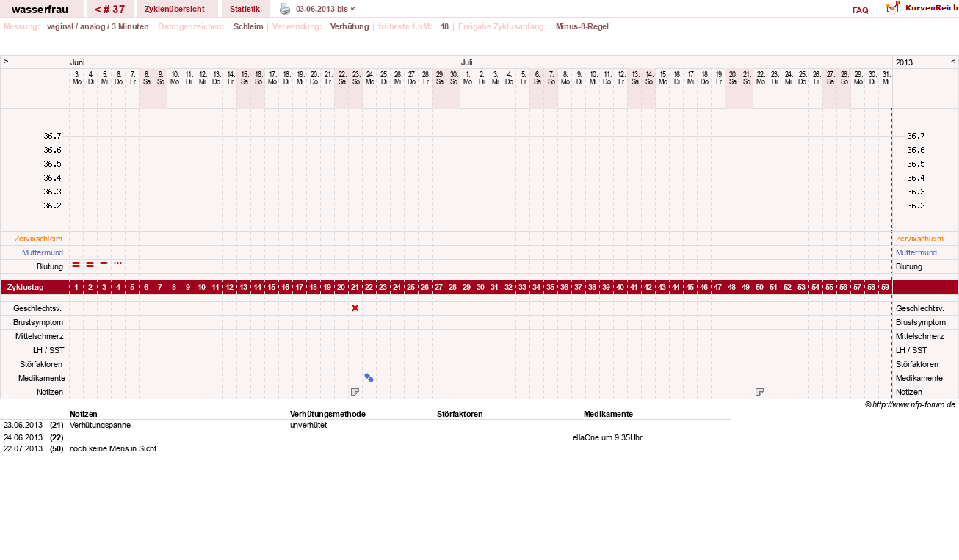Click the Medikamente column header in table
The height and width of the screenshot is (560, 959).
(608, 414)
